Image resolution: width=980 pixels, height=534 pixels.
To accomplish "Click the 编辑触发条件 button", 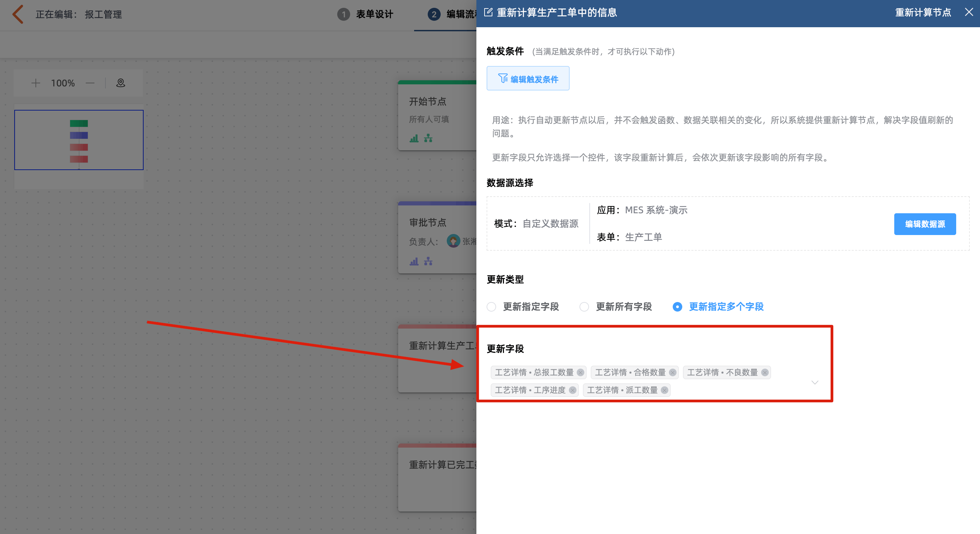I will pos(528,79).
